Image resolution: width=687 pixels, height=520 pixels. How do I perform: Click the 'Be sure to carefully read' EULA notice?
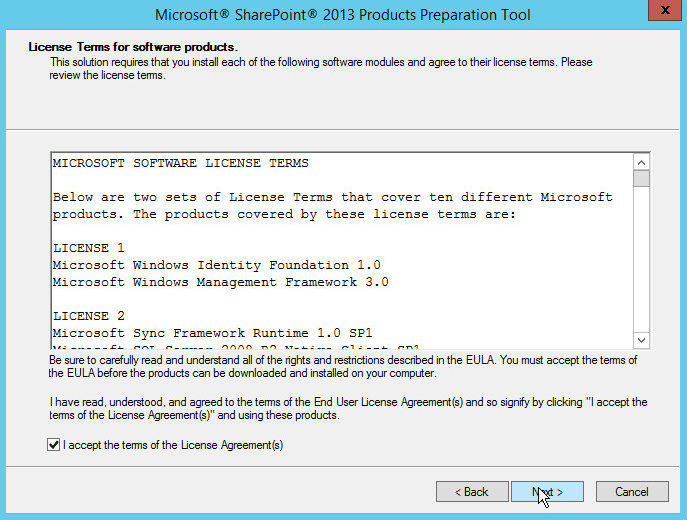click(x=340, y=365)
